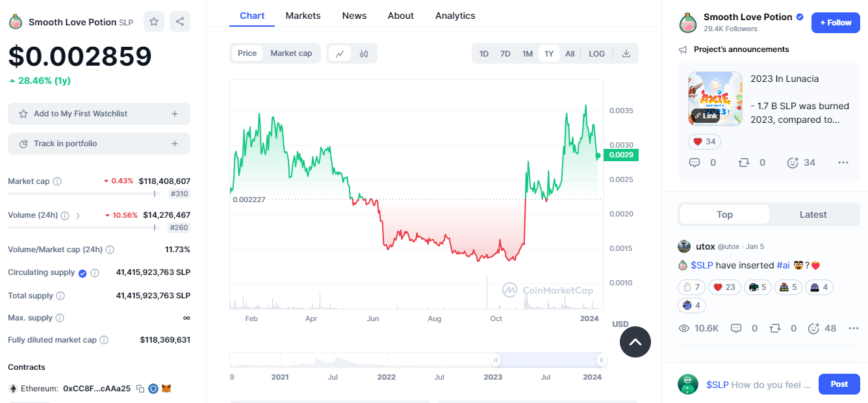Open the Chart tab
Image resolution: width=868 pixels, height=403 pixels.
(252, 16)
